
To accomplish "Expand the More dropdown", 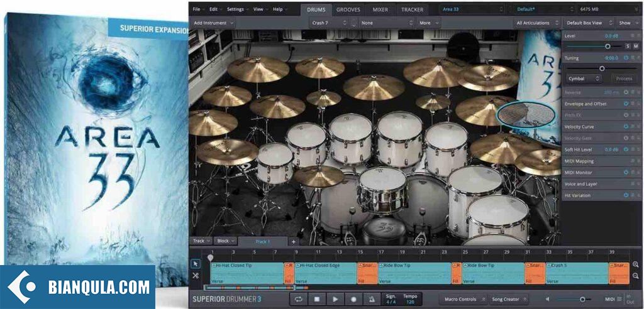I will [x=428, y=23].
